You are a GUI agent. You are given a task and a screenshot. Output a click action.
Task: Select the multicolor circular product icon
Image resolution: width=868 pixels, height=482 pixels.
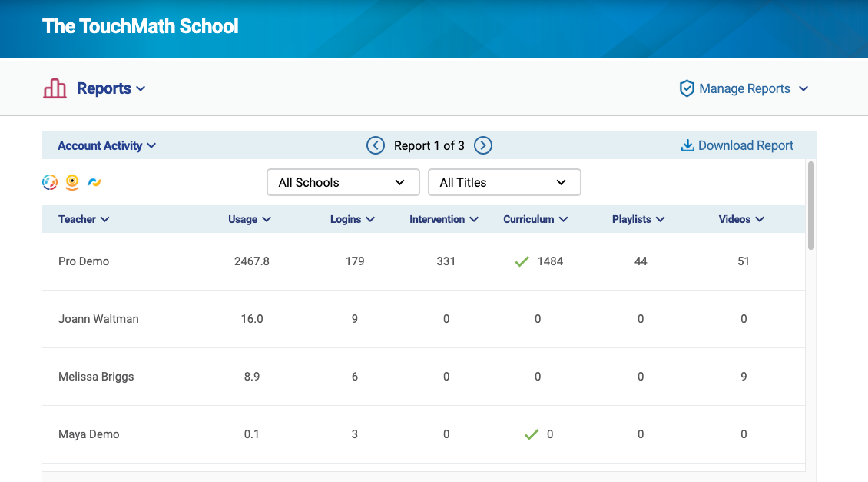50,181
